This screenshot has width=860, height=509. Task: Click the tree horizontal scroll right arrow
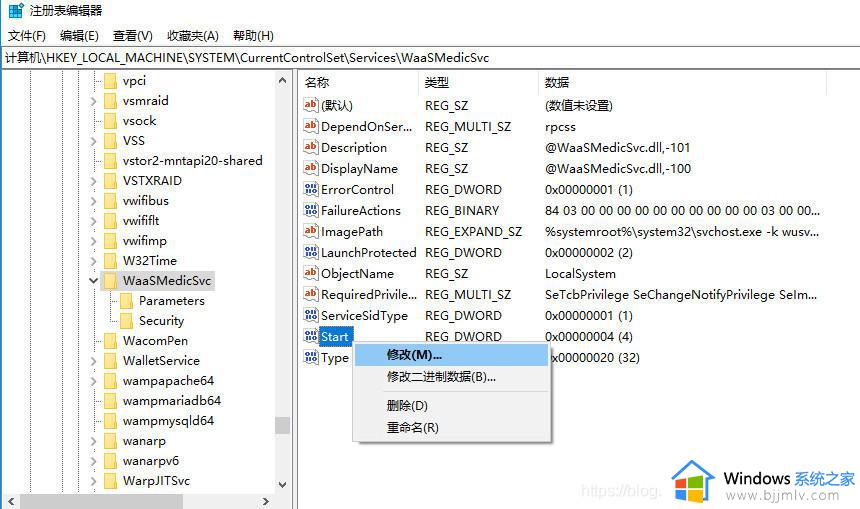266,501
